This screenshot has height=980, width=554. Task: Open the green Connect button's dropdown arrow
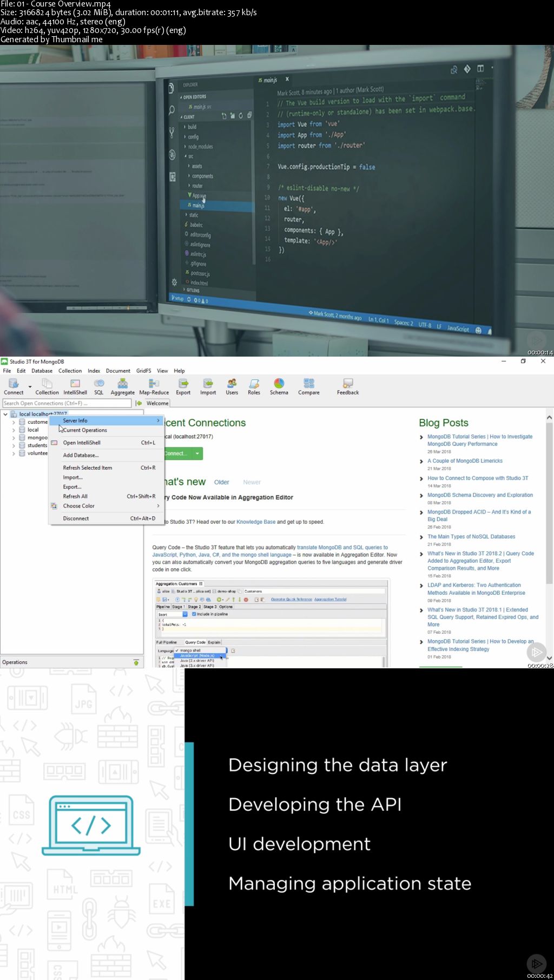197,453
